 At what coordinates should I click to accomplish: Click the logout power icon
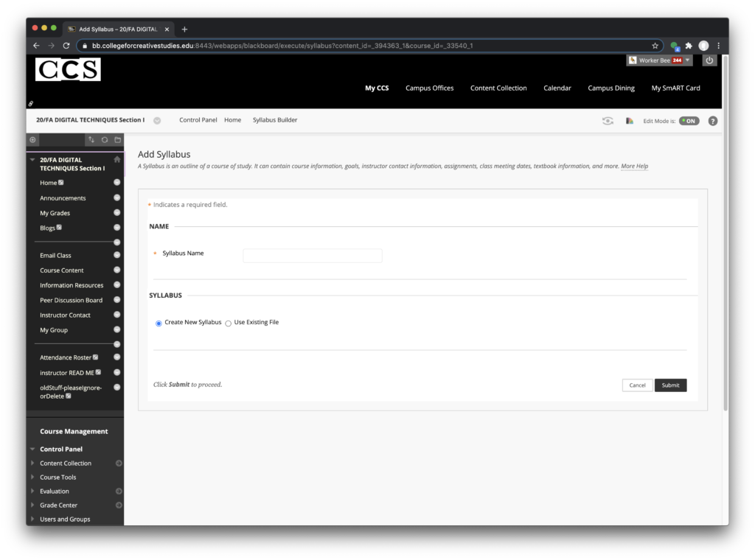coord(709,60)
